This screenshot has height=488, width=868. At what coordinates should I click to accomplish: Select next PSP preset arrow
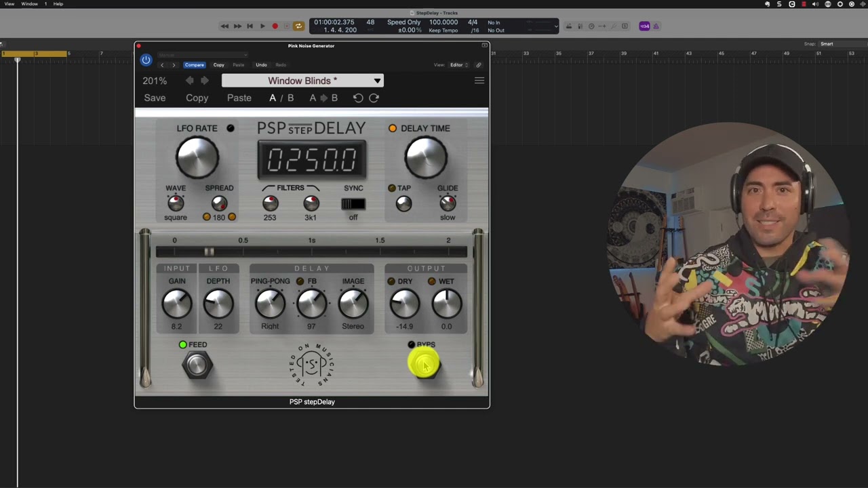pyautogui.click(x=204, y=81)
